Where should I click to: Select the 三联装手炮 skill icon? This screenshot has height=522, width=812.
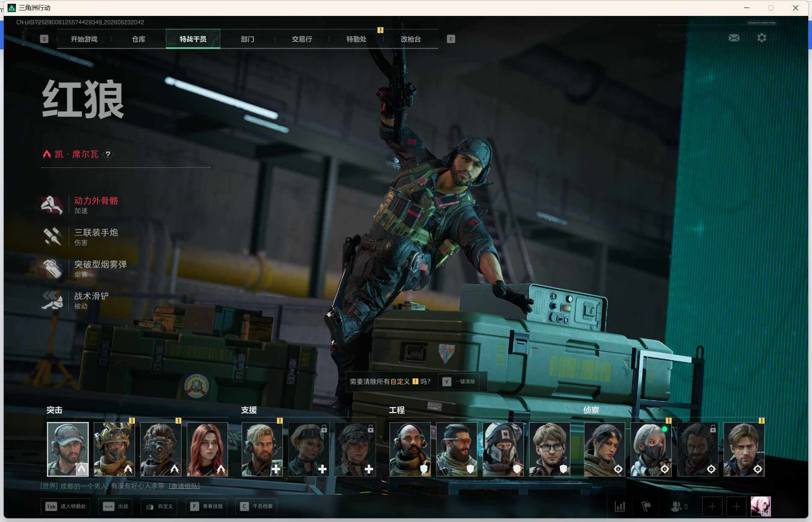(52, 237)
